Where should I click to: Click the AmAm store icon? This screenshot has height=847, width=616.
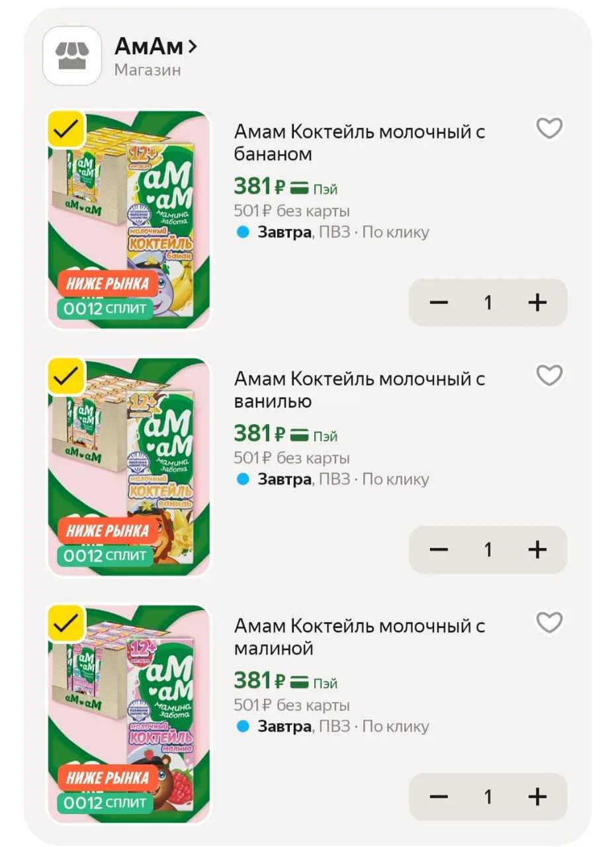pos(72,56)
